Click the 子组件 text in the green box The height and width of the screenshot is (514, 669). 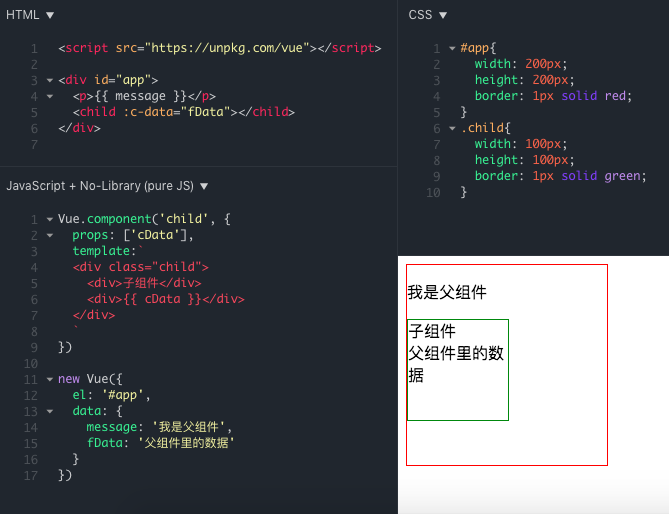432,331
